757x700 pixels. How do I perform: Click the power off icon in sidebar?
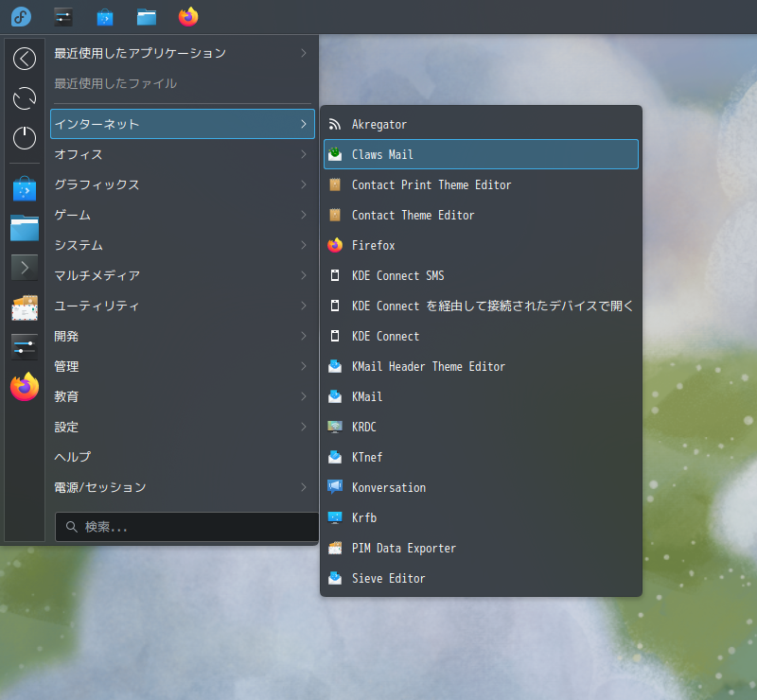(x=25, y=138)
